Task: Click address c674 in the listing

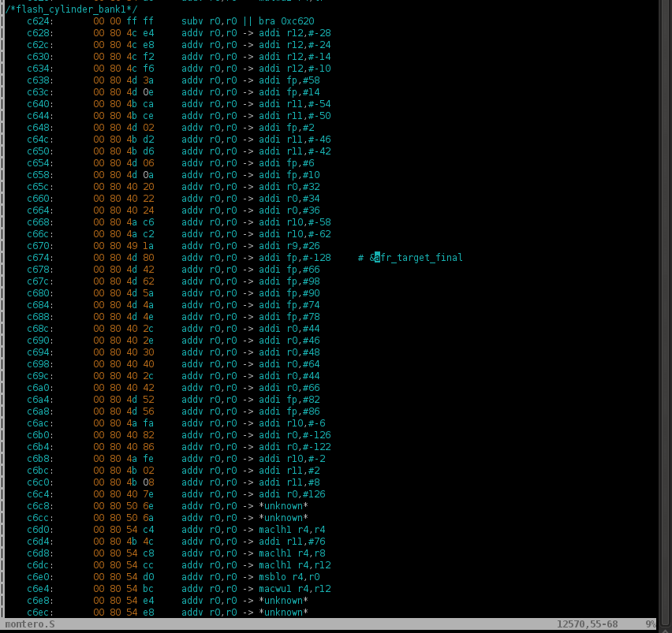Action: click(x=39, y=258)
